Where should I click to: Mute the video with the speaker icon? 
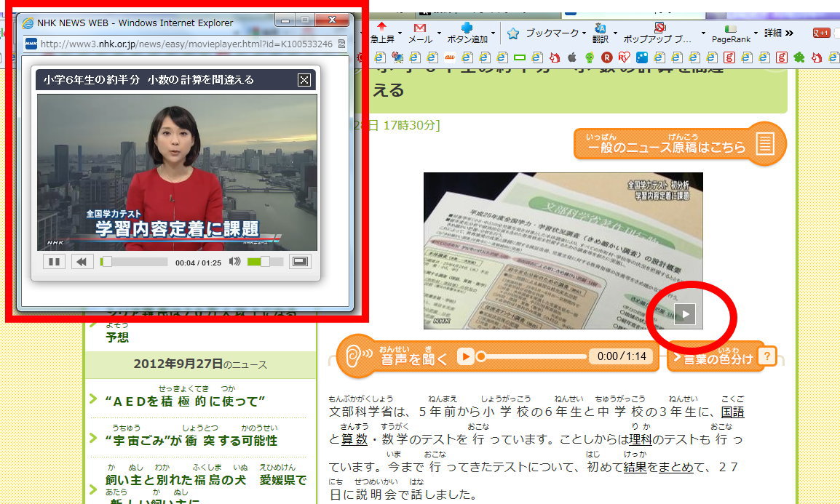click(234, 262)
